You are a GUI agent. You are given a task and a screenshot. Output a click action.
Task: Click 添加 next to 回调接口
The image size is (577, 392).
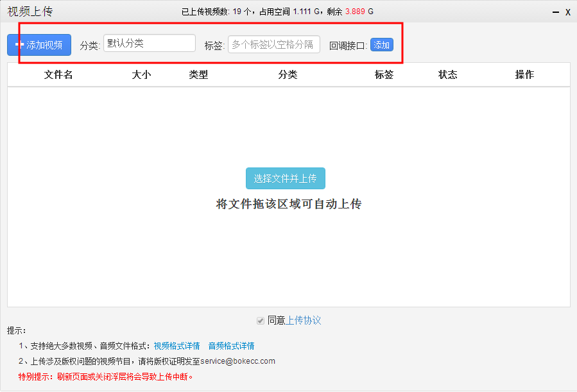click(x=382, y=45)
